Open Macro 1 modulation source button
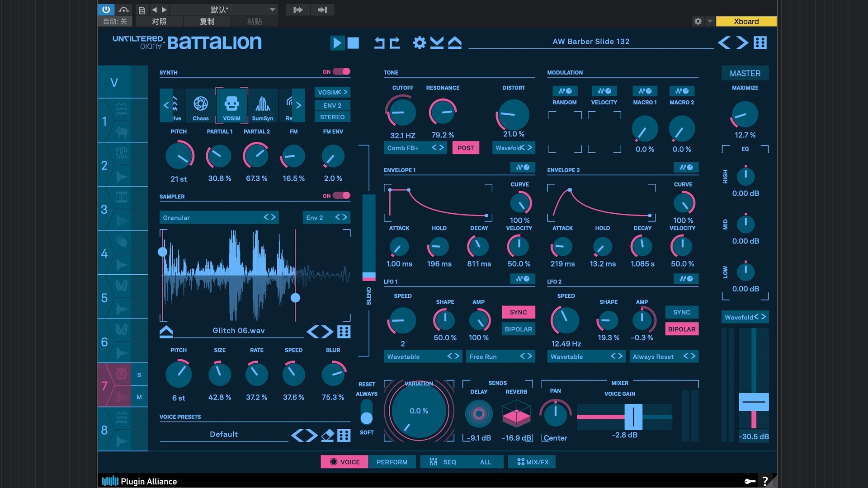Image resolution: width=868 pixels, height=488 pixels. (x=645, y=91)
